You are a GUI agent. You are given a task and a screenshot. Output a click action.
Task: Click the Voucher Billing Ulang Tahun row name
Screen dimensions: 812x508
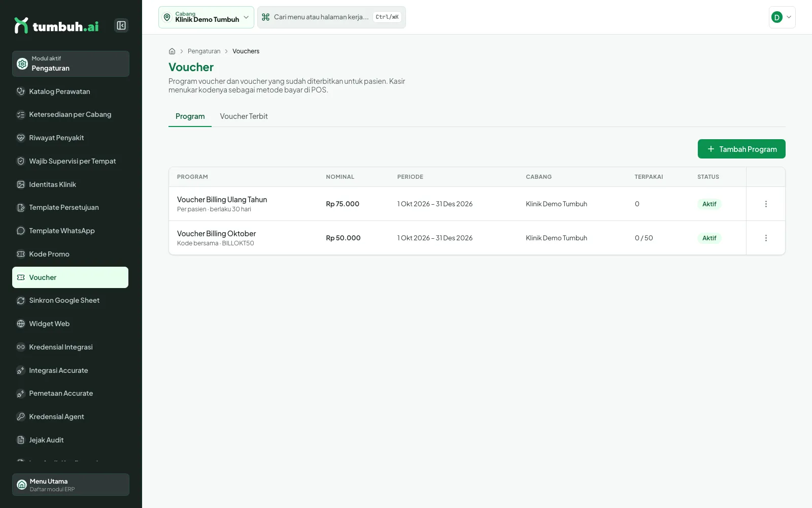(x=222, y=200)
